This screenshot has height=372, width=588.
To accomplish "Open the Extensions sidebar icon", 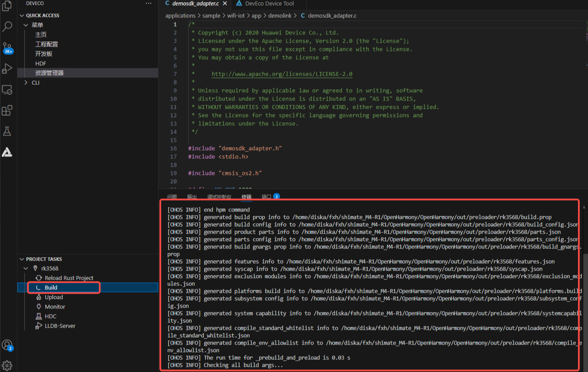I will [x=7, y=111].
